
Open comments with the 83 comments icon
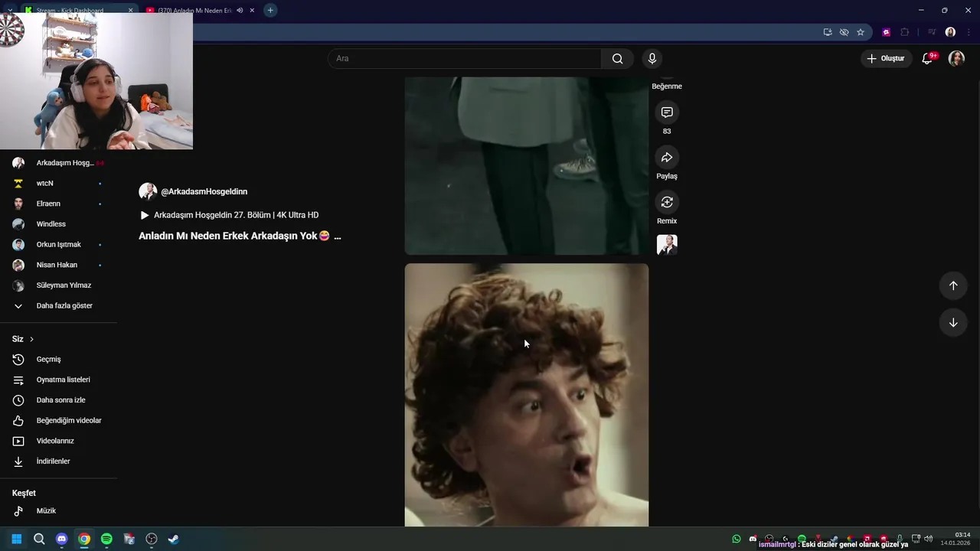point(667,112)
